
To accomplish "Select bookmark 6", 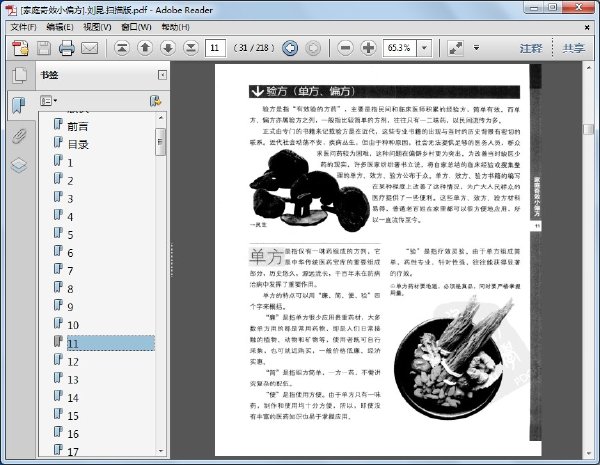I will (70, 253).
